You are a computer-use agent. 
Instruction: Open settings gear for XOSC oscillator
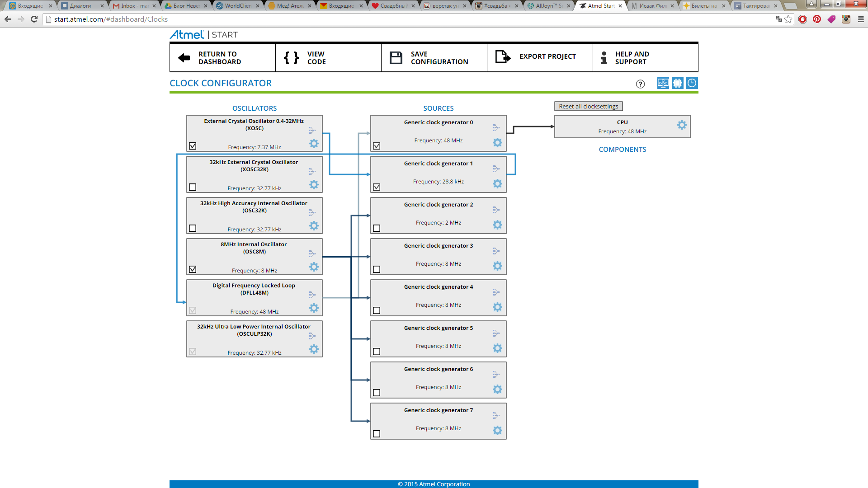pyautogui.click(x=314, y=144)
